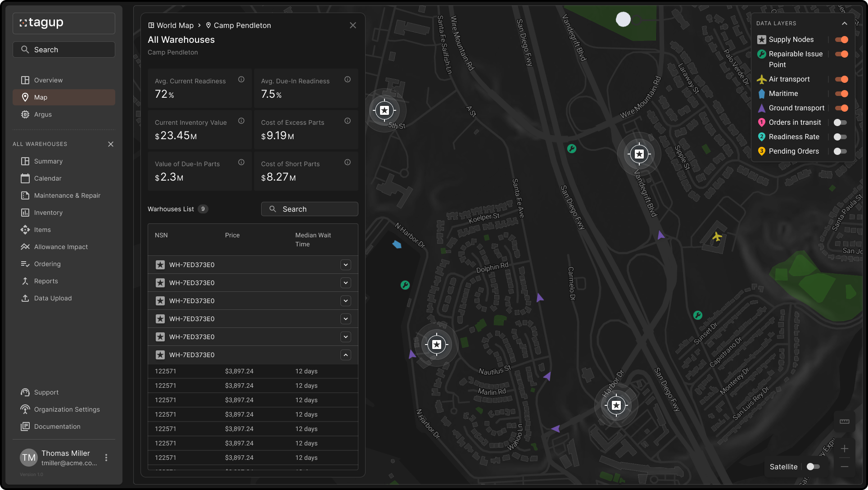This screenshot has height=490, width=868.
Task: Toggle Satellite map view on
Action: [813, 467]
